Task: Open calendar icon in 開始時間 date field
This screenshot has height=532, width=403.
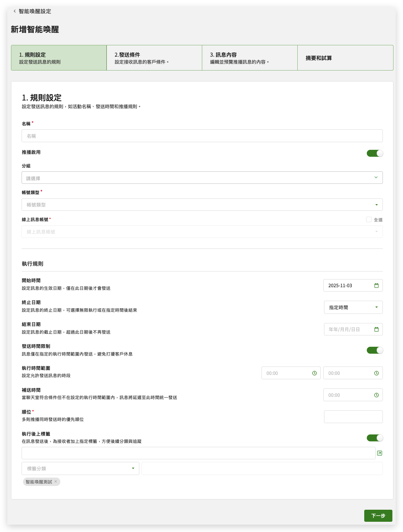Action: (x=376, y=286)
